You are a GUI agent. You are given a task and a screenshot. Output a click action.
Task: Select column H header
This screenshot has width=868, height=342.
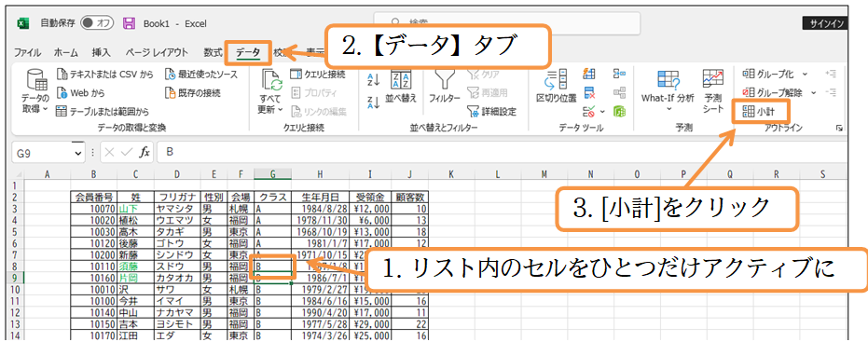click(320, 174)
